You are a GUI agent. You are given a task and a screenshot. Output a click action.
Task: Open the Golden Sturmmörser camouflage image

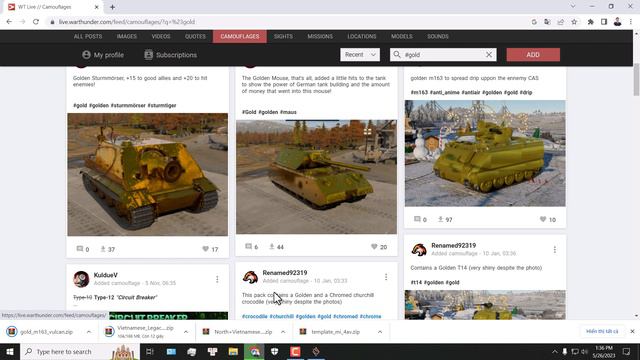[147, 174]
